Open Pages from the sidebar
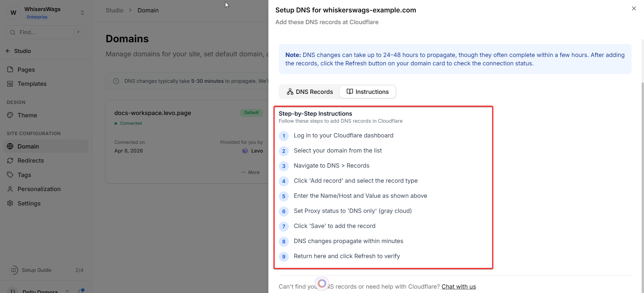Viewport: 644px width, 293px height. pyautogui.click(x=26, y=70)
